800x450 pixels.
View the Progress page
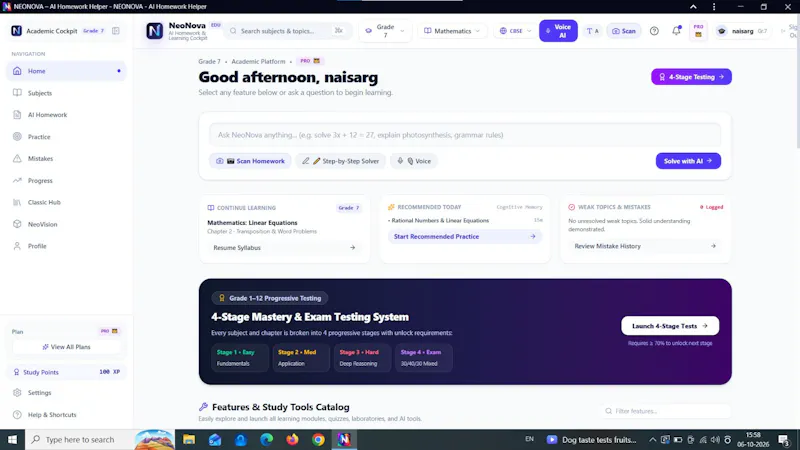click(66, 181)
